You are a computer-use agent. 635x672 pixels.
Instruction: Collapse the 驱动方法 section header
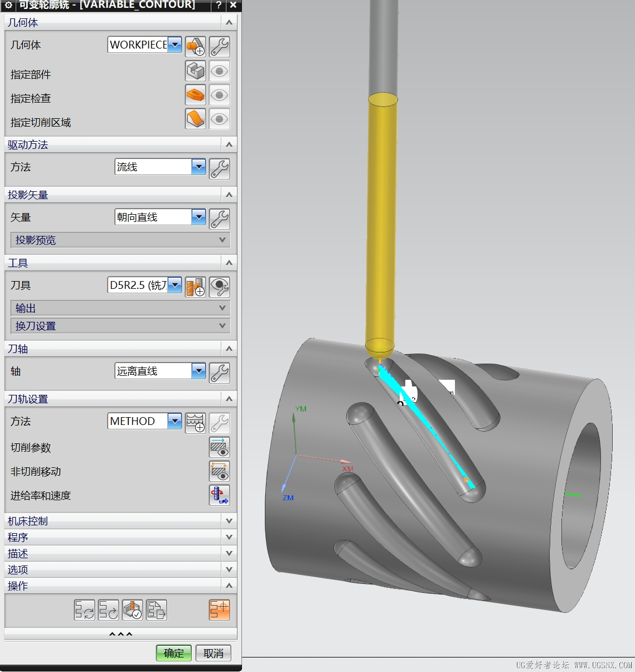[120, 145]
